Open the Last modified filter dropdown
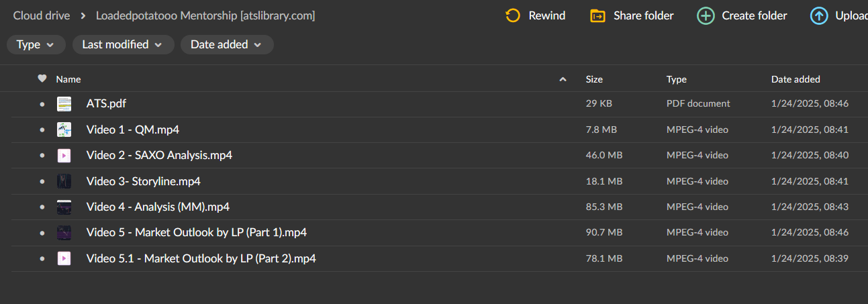 click(123, 45)
